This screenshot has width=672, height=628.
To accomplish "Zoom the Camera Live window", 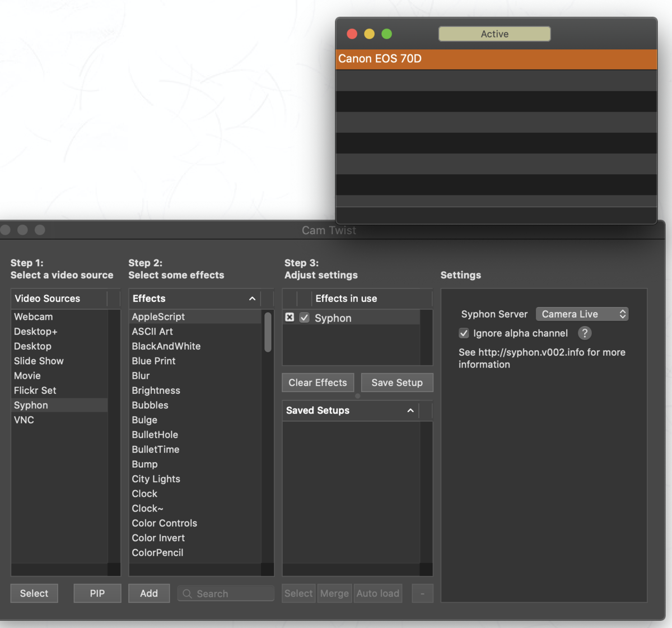I will 387,34.
